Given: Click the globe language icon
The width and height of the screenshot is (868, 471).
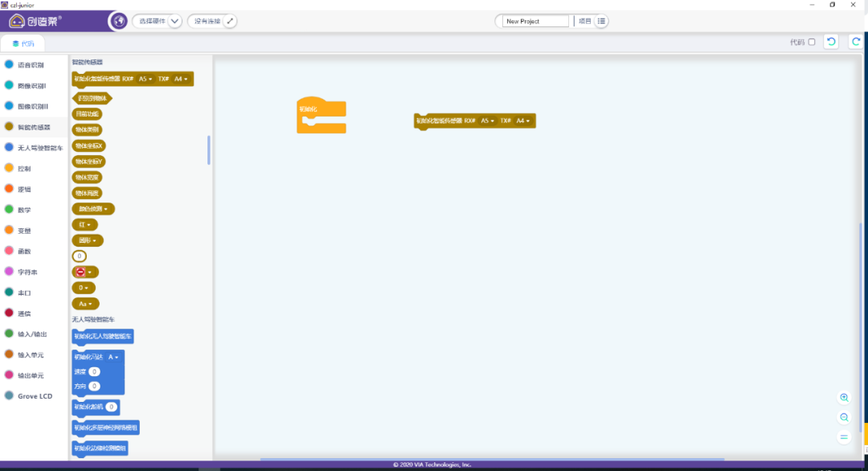Looking at the screenshot, I should 118,21.
